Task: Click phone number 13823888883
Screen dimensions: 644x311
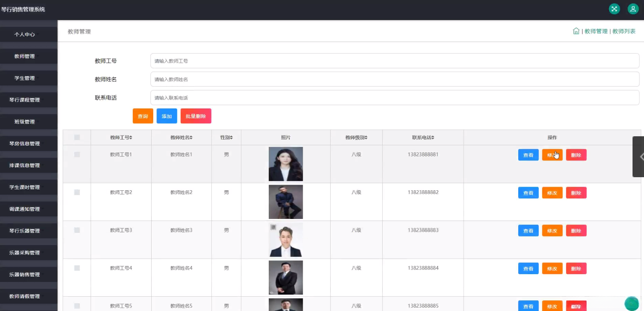Action: (x=423, y=230)
